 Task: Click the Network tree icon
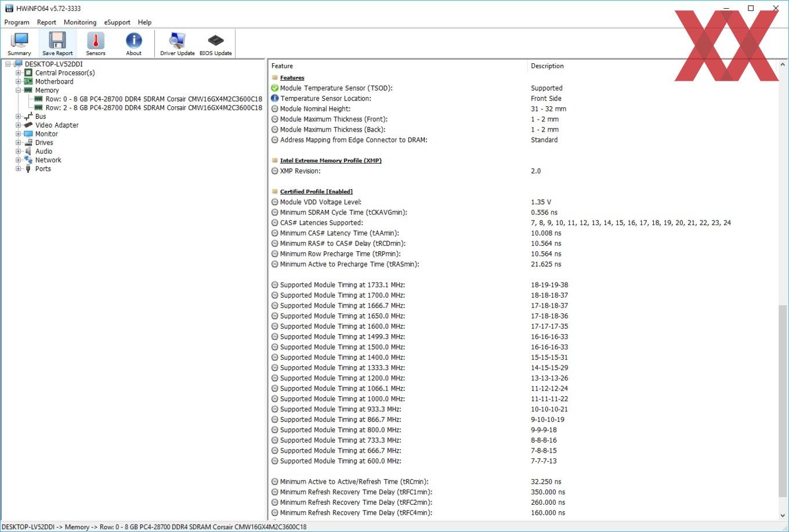pyautogui.click(x=28, y=160)
